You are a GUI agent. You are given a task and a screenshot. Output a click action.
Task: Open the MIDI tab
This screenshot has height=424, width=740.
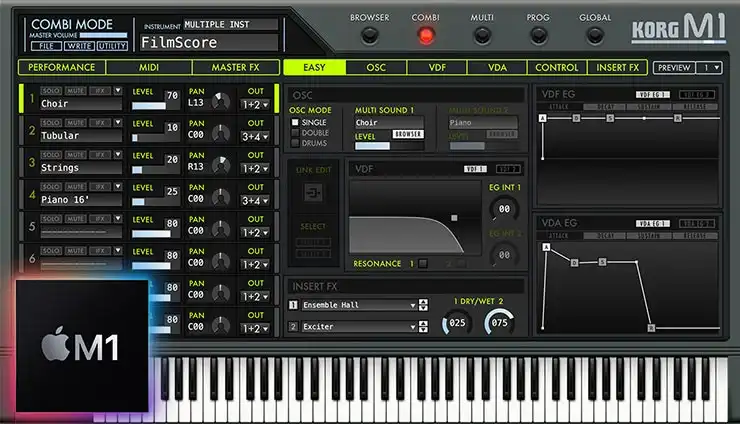pyautogui.click(x=149, y=68)
